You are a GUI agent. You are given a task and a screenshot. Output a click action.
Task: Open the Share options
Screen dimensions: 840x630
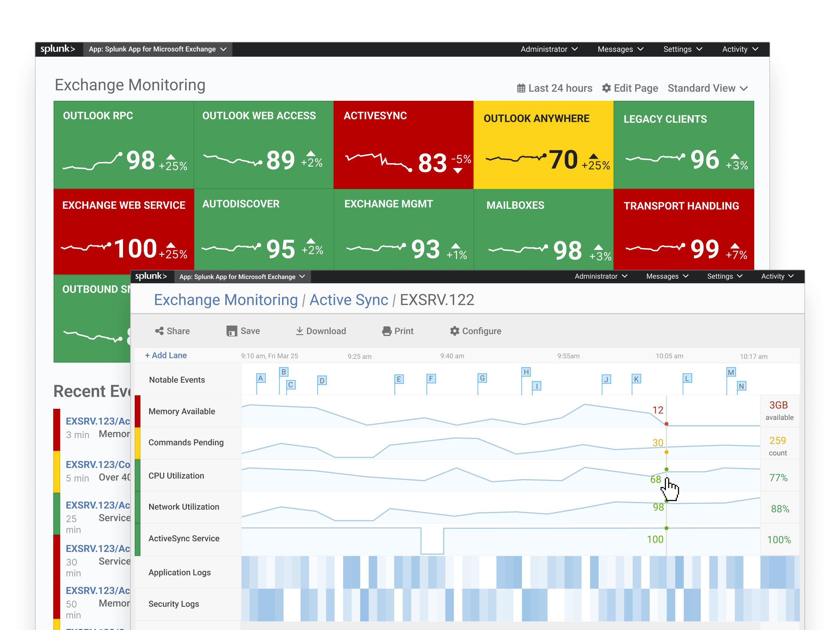tap(172, 331)
